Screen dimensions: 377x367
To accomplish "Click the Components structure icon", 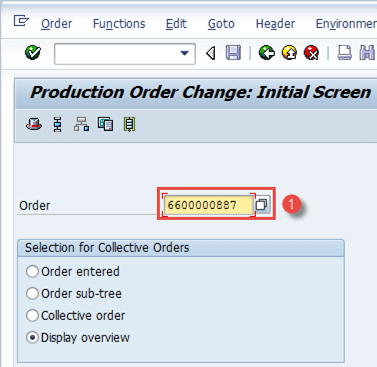I will (81, 124).
